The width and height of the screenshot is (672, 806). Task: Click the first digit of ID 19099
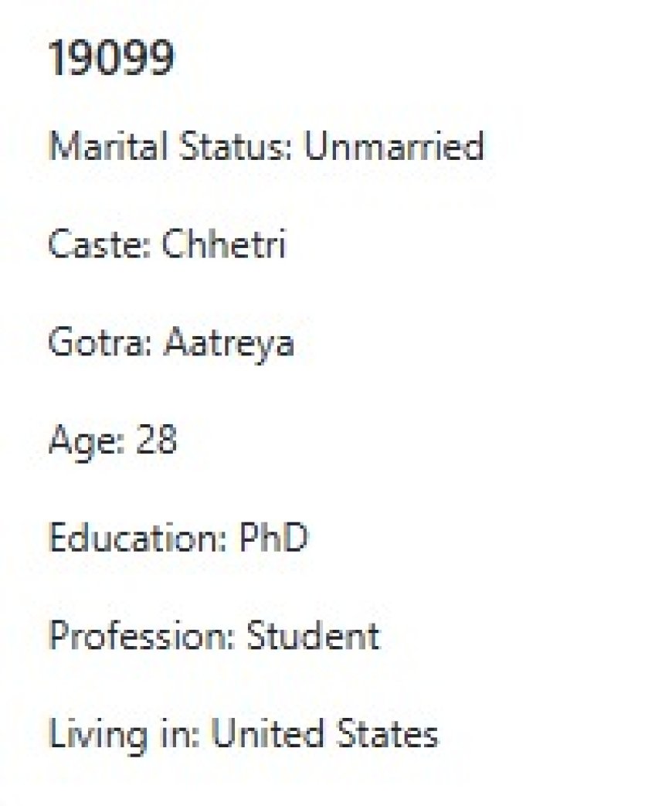coord(56,59)
